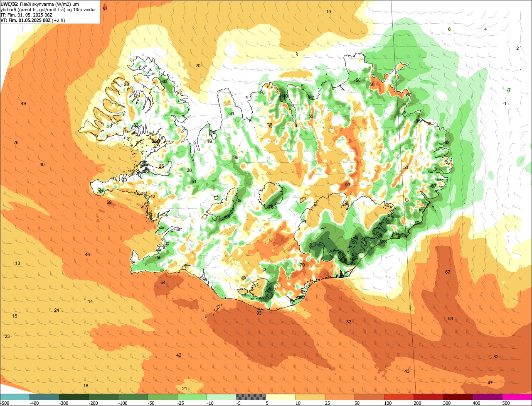
Task: Click the value -7 on the east edge
Action: [x=509, y=90]
